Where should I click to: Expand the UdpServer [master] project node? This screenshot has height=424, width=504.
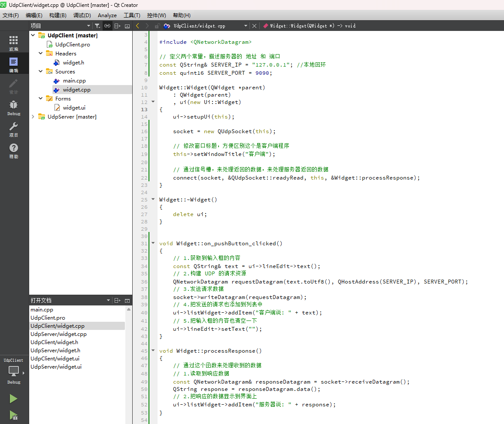(x=33, y=116)
